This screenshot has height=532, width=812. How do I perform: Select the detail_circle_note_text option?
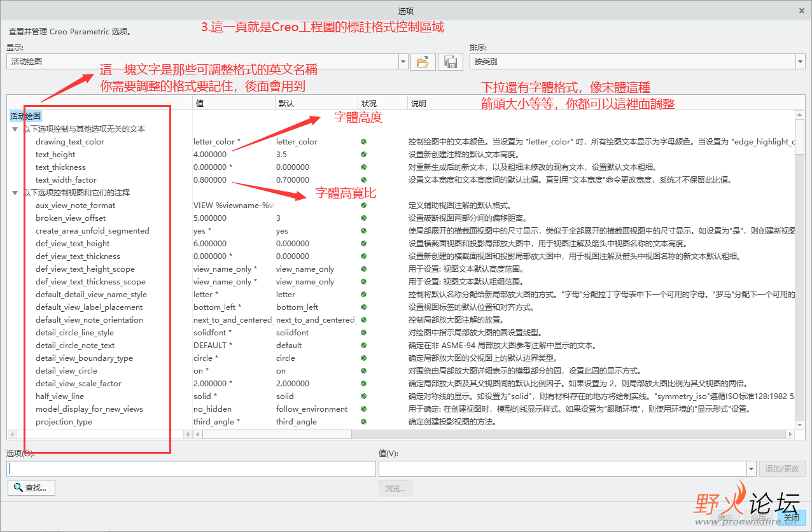[75, 346]
